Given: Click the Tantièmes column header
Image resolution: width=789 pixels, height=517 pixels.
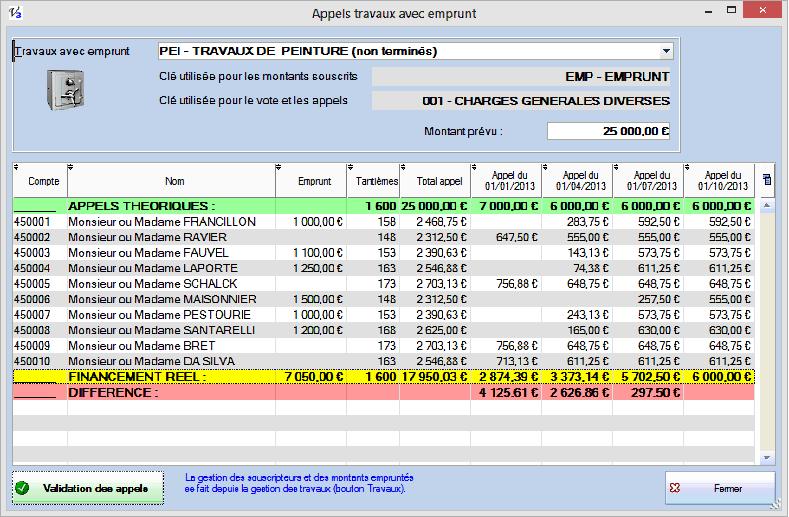Looking at the screenshot, I should (x=373, y=181).
